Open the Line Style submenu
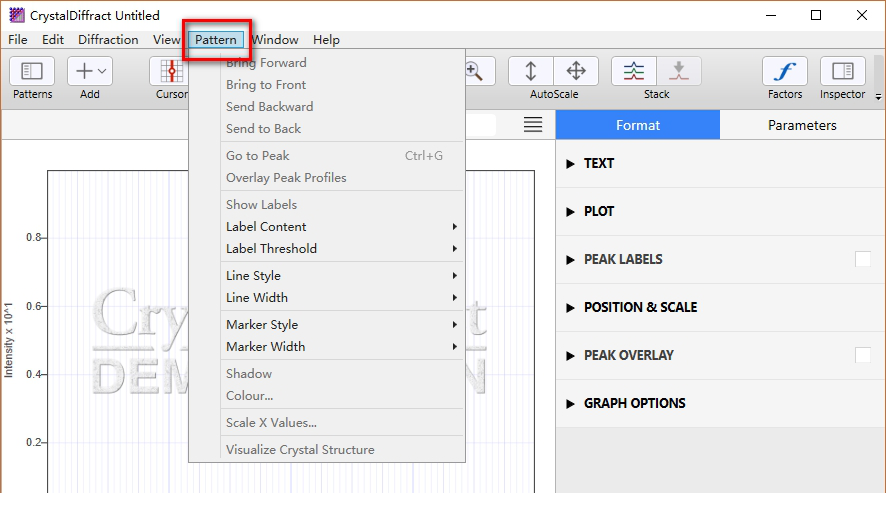886x512 pixels. coord(341,276)
